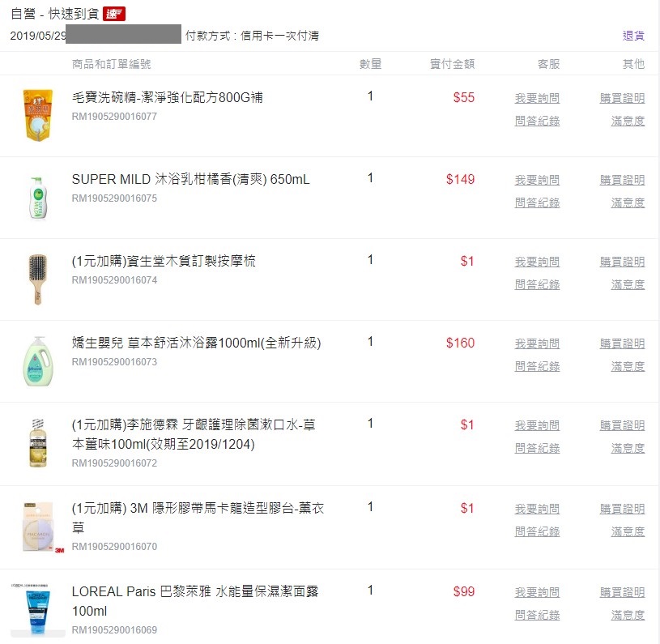The width and height of the screenshot is (660, 644).
Task: Open the 嬌生嬰兒 body wash bottle image
Action: pyautogui.click(x=37, y=361)
